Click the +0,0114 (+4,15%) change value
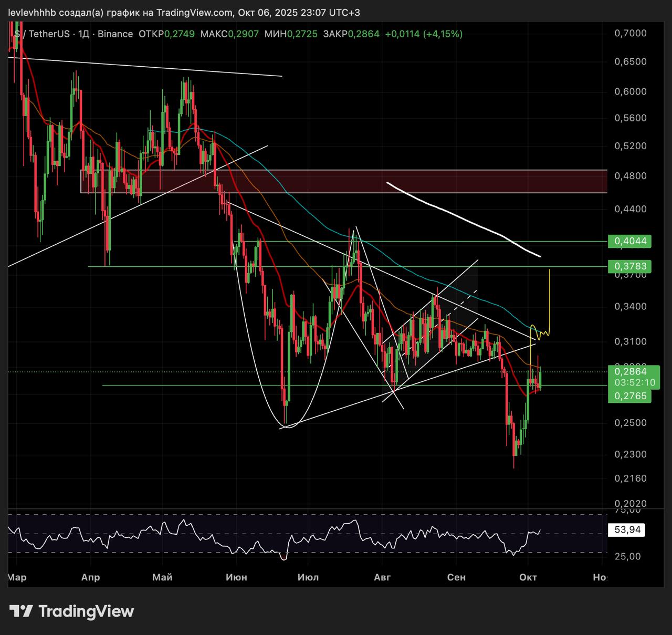The width and height of the screenshot is (672, 635). [x=424, y=34]
